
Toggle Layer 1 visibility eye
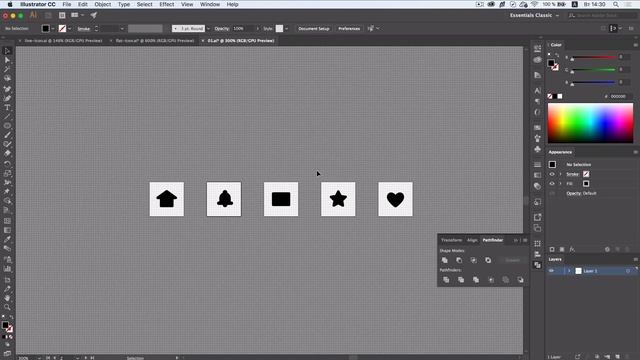(551, 271)
